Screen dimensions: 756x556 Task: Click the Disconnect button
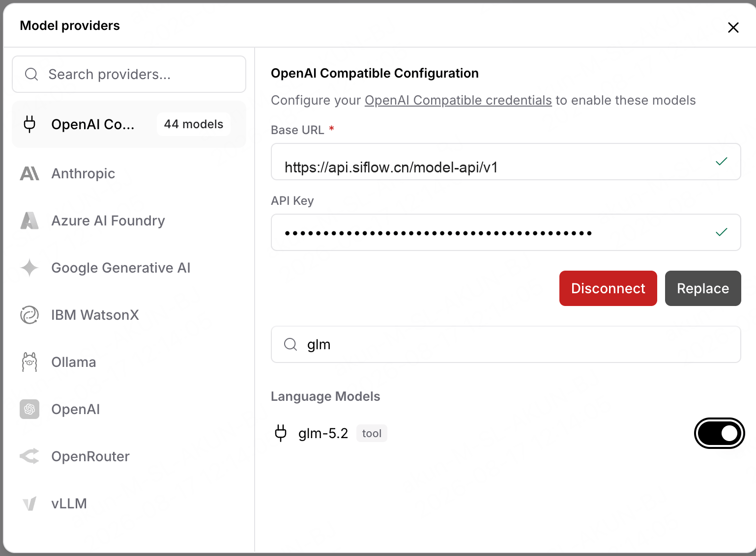608,288
